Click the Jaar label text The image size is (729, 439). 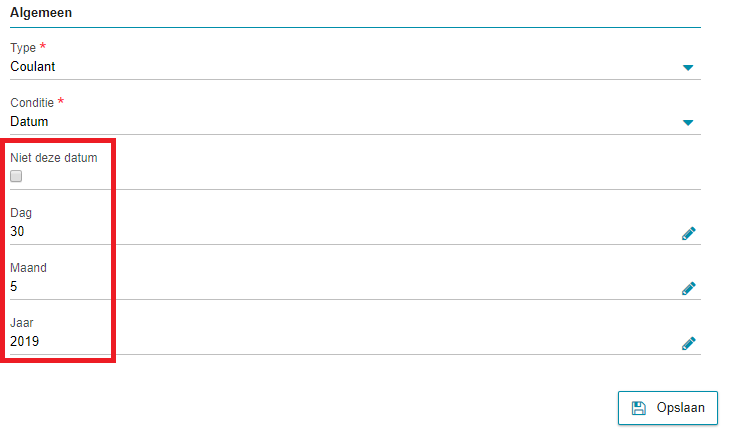[x=22, y=323]
